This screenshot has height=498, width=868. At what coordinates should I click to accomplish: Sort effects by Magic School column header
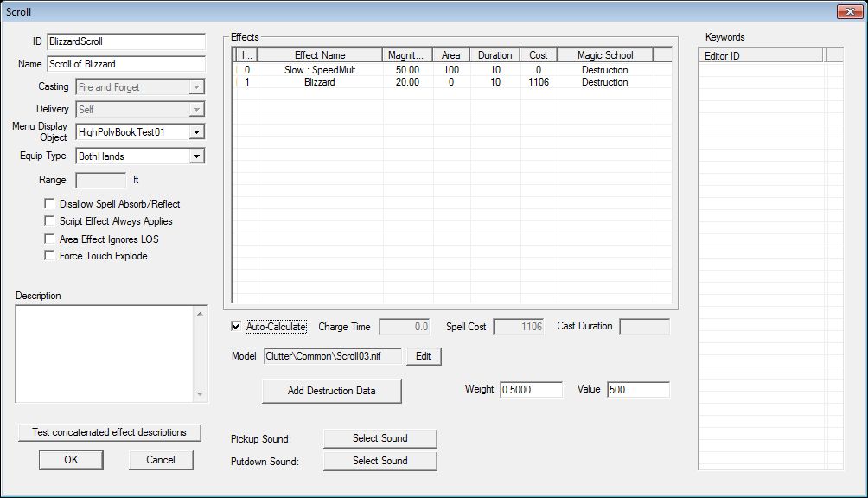[x=605, y=54]
